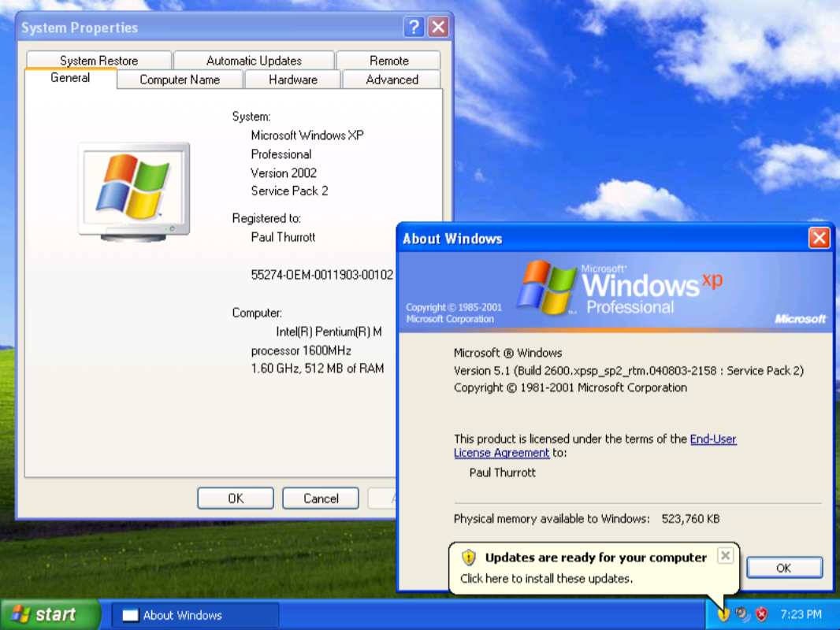The width and height of the screenshot is (840, 630).
Task: Switch to the System Restore tab
Action: click(x=98, y=61)
